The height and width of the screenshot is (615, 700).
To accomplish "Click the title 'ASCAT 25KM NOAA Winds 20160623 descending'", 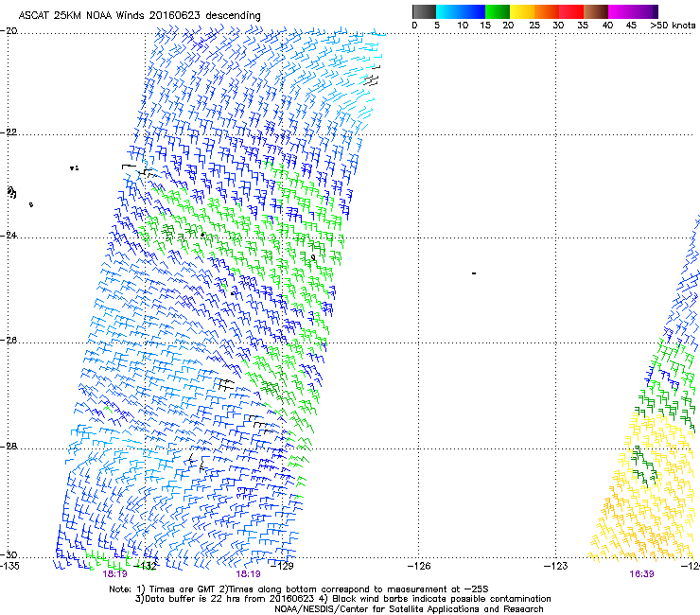I will point(139,16).
